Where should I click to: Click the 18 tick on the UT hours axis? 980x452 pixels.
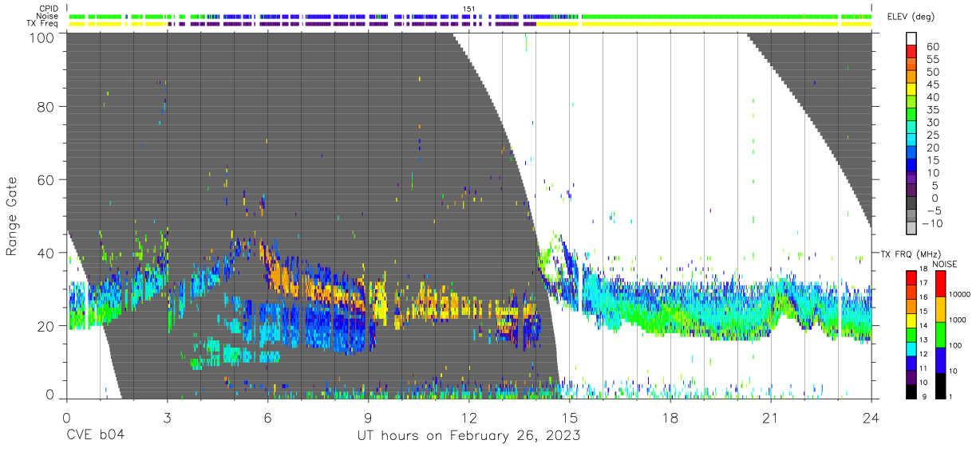coord(670,418)
